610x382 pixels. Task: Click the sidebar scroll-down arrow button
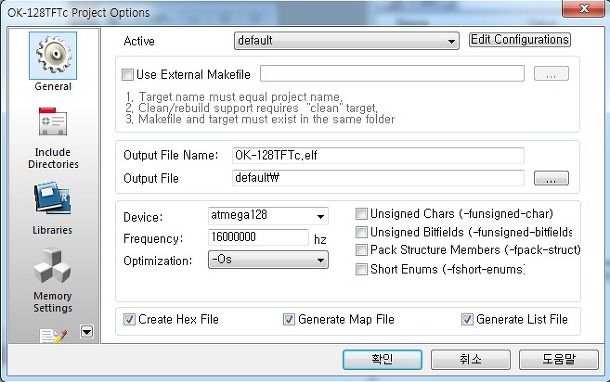87,332
